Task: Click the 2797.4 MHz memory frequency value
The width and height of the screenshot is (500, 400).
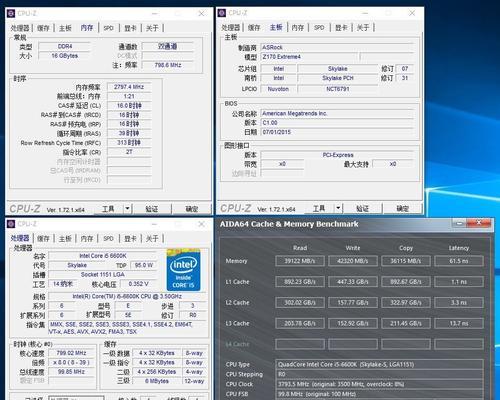Action: pos(129,87)
